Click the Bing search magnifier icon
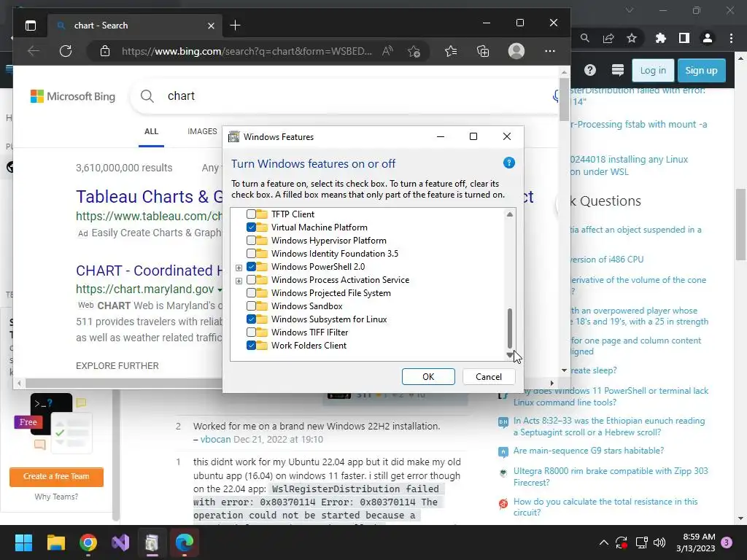 [x=147, y=96]
